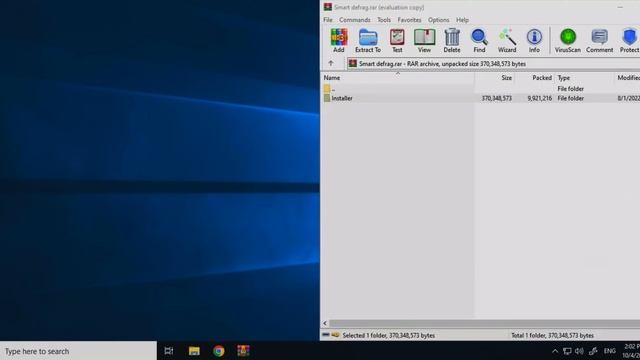
Task: Show hidden system tray icons
Action: pyautogui.click(x=555, y=351)
